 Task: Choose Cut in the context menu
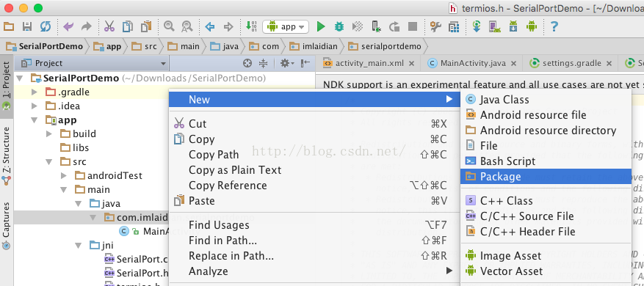(314, 124)
